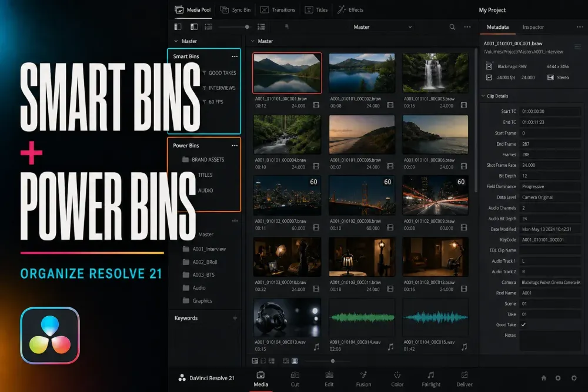The image size is (588, 392).
Task: Click the rightmost gear icon in bottom bar
Action: (574, 378)
